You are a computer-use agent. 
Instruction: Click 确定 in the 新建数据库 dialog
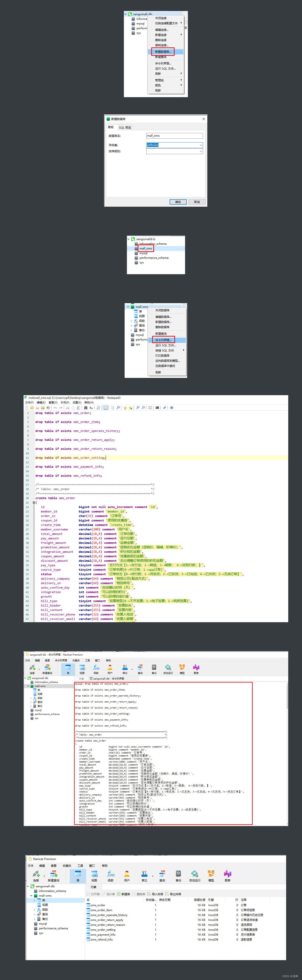coord(178,202)
